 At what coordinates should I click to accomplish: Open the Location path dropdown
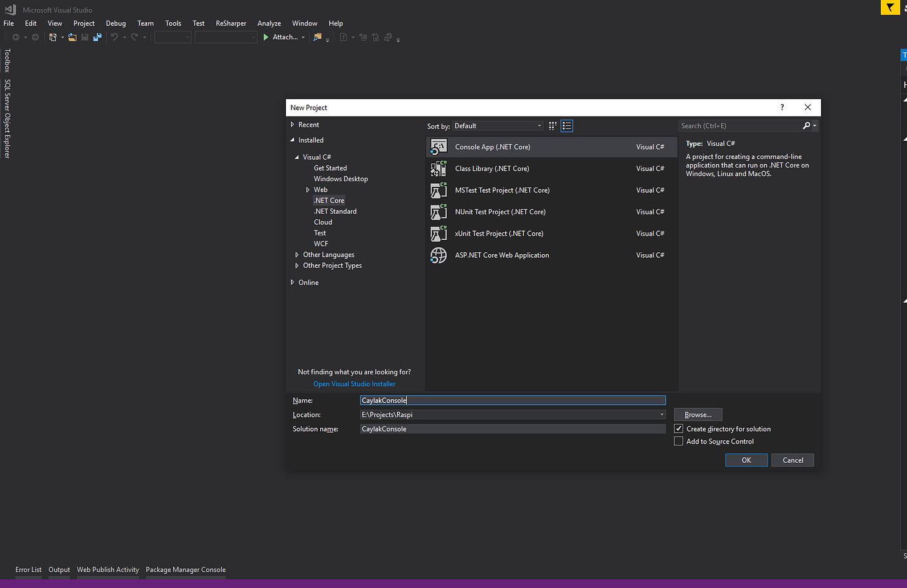tap(662, 415)
